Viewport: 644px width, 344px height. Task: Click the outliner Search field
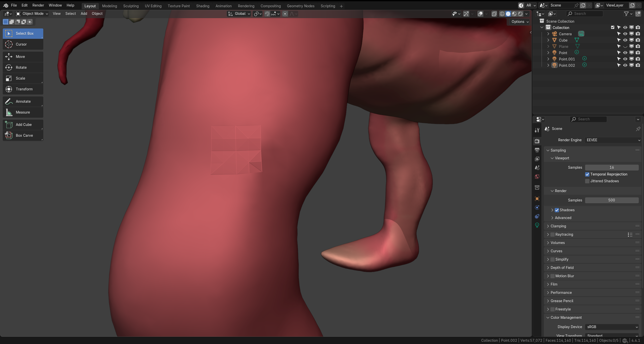coord(584,14)
